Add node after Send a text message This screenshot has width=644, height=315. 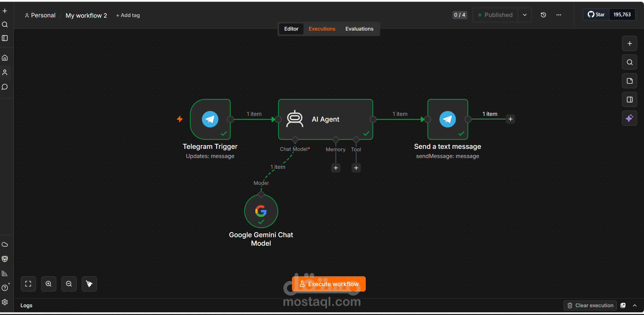[x=511, y=119]
